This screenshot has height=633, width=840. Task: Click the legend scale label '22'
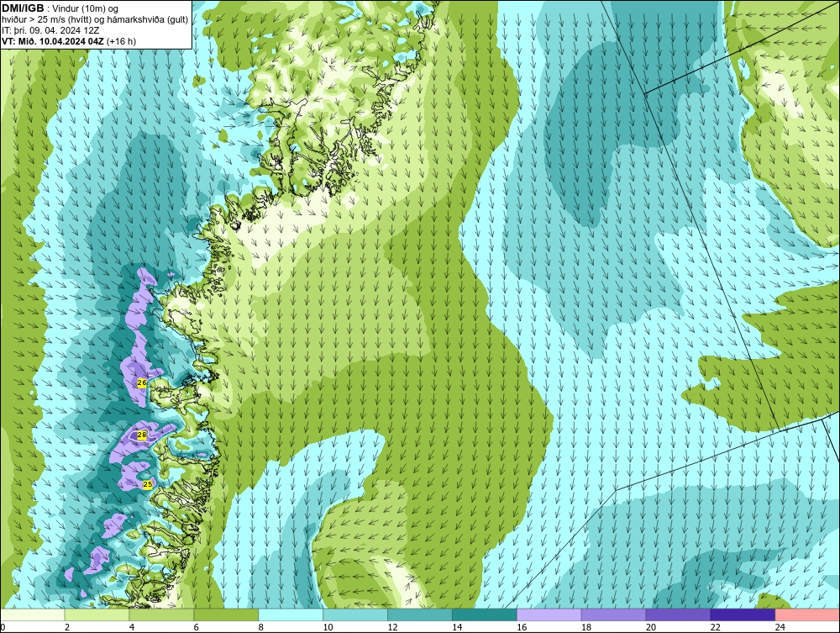715,627
